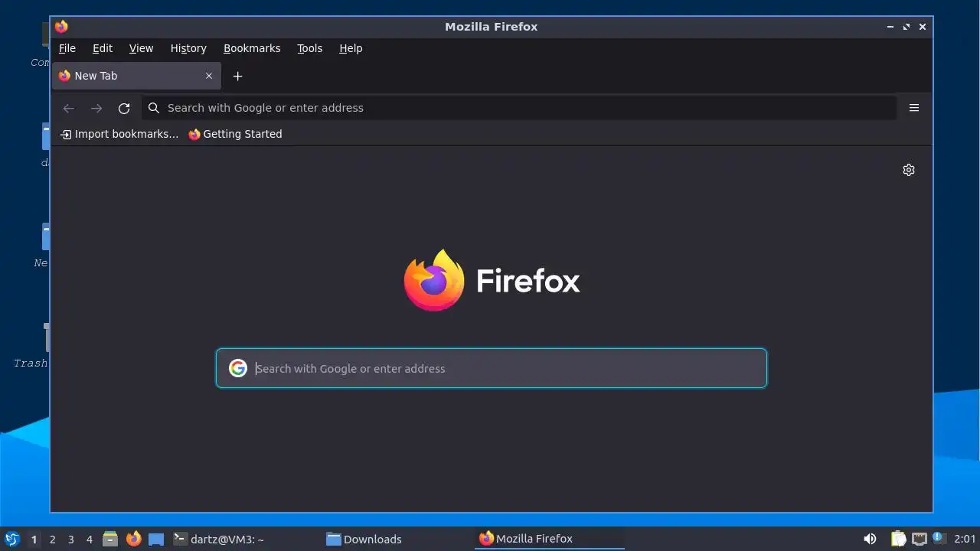Close the Mozilla Firefox window
The height and width of the screenshot is (551, 980).
pos(923,27)
